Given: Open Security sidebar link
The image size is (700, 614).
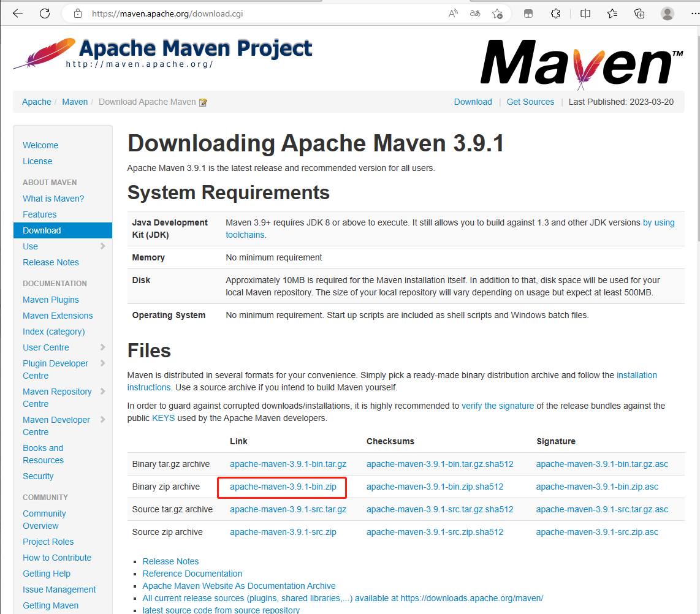Looking at the screenshot, I should pyautogui.click(x=38, y=476).
